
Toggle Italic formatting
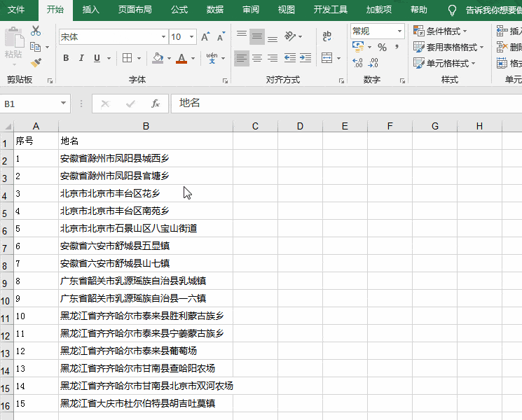pyautogui.click(x=81, y=58)
